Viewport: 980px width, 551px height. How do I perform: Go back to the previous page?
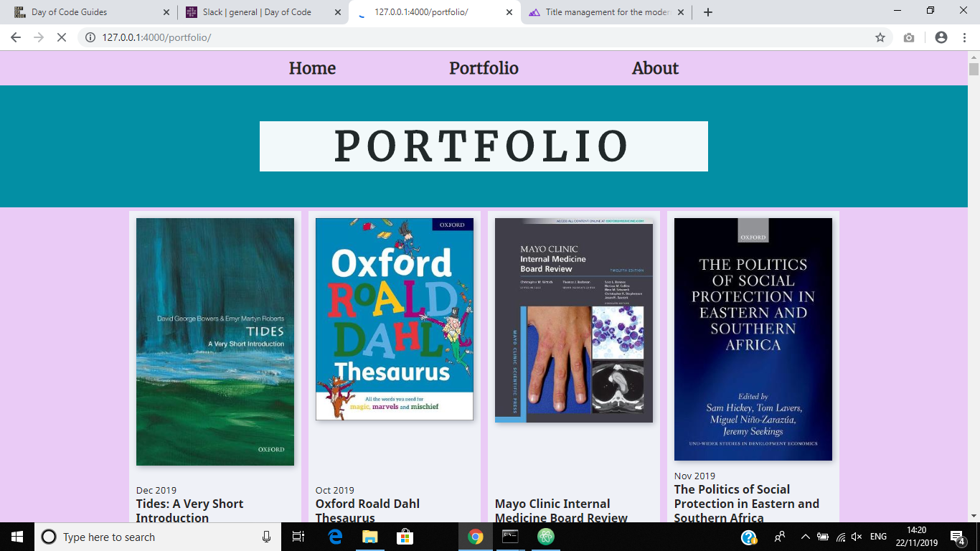tap(16, 37)
